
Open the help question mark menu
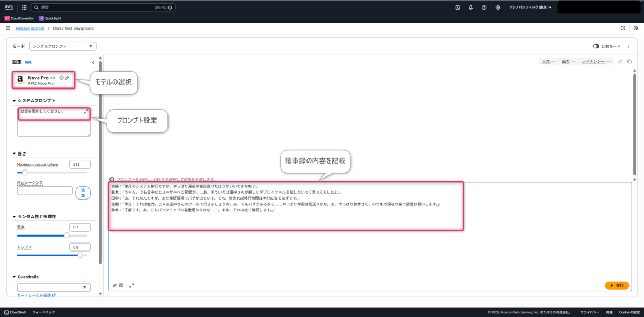tap(484, 8)
